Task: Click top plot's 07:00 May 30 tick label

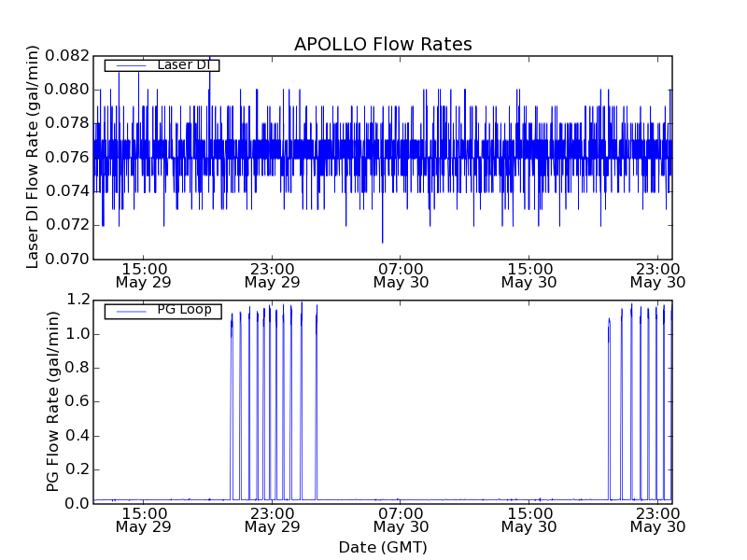Action: click(401, 274)
